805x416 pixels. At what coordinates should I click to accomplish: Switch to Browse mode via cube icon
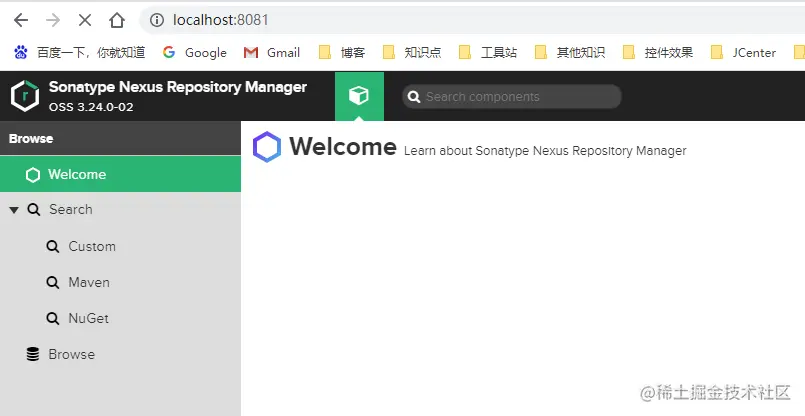(x=359, y=96)
